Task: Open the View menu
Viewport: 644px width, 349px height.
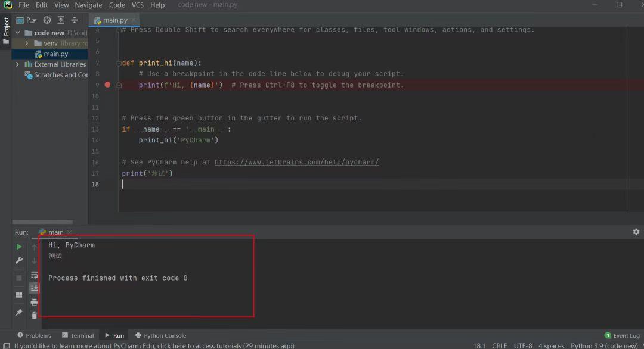Action: (61, 5)
